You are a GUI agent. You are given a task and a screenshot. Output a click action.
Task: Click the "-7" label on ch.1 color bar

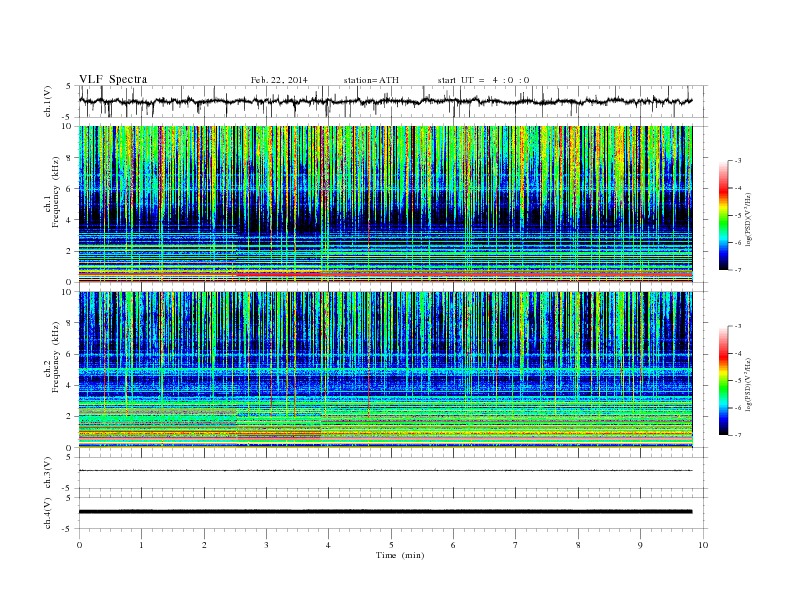pyautogui.click(x=738, y=270)
